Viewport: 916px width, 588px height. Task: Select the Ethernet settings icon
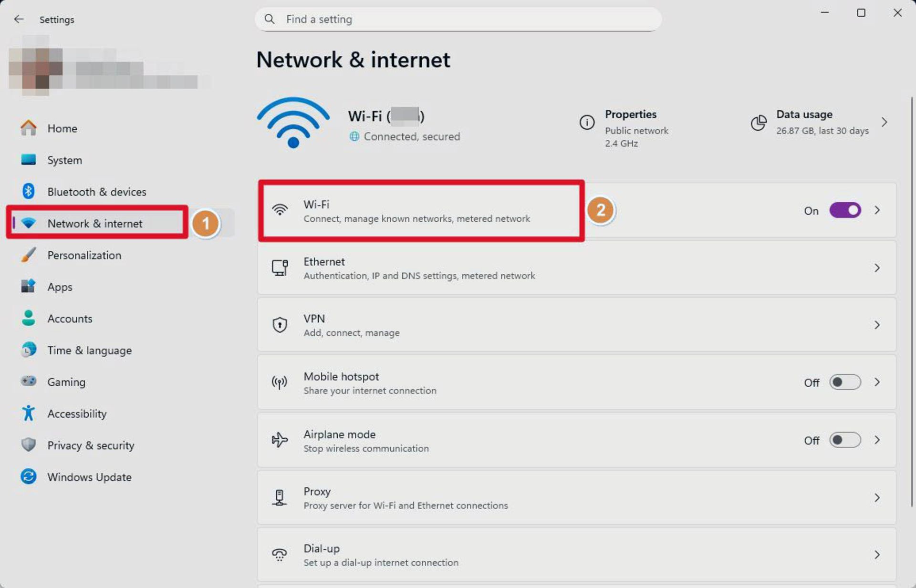click(x=279, y=268)
